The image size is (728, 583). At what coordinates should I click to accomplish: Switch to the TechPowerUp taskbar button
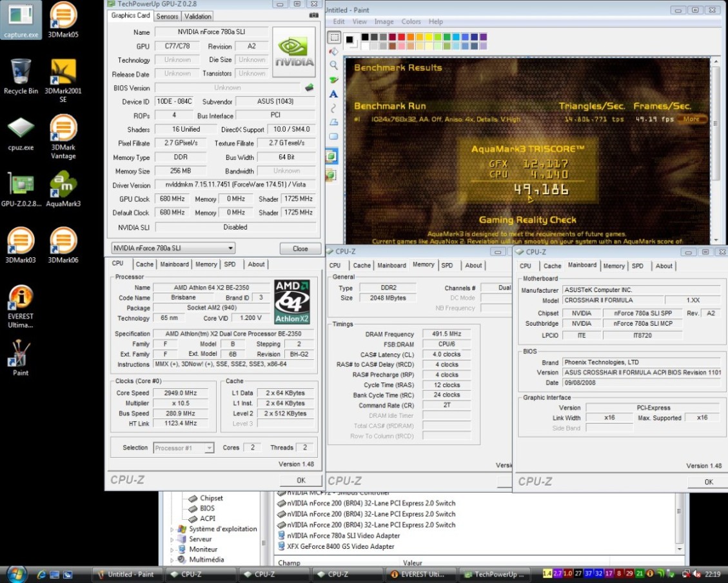pos(494,574)
